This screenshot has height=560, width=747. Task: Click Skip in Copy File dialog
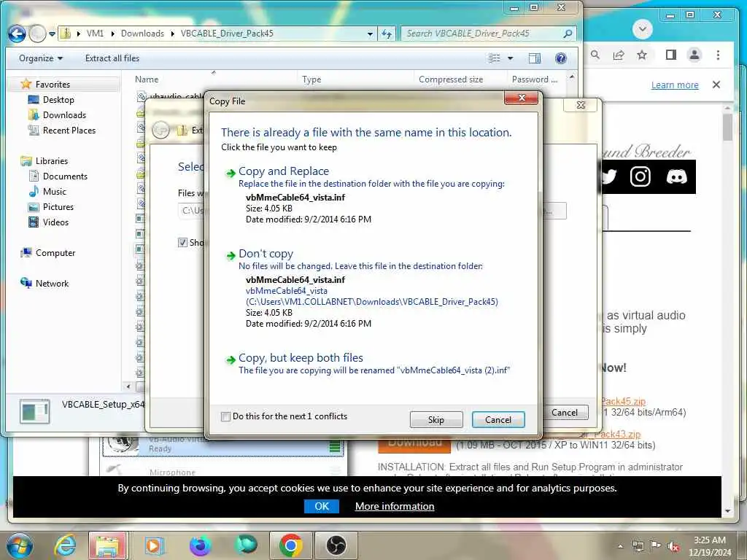pos(436,419)
